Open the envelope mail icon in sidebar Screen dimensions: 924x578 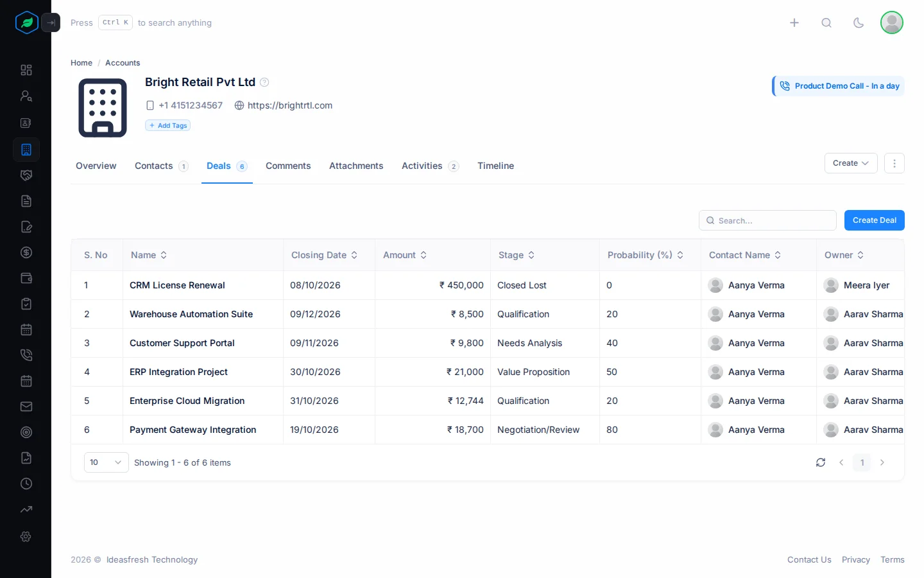click(26, 407)
